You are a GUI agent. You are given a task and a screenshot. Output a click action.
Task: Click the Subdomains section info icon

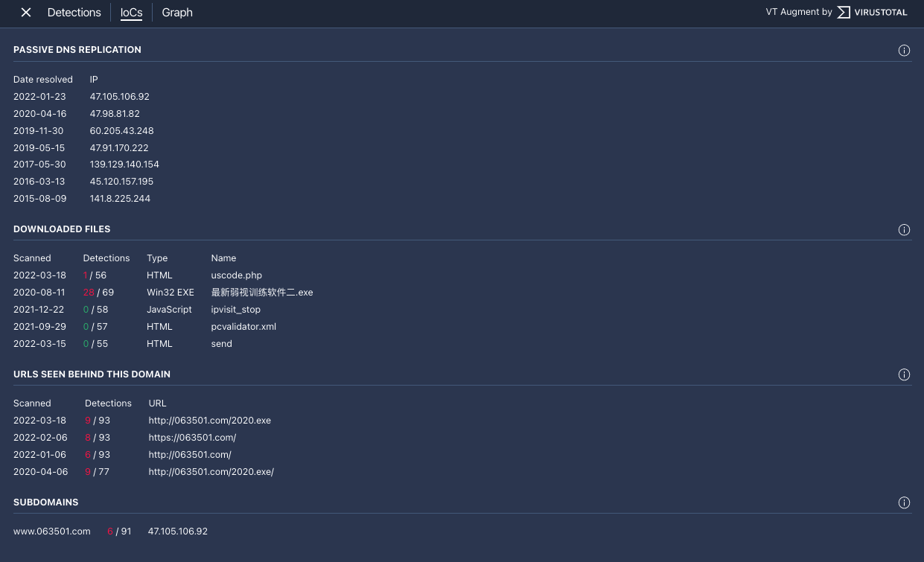click(x=904, y=502)
